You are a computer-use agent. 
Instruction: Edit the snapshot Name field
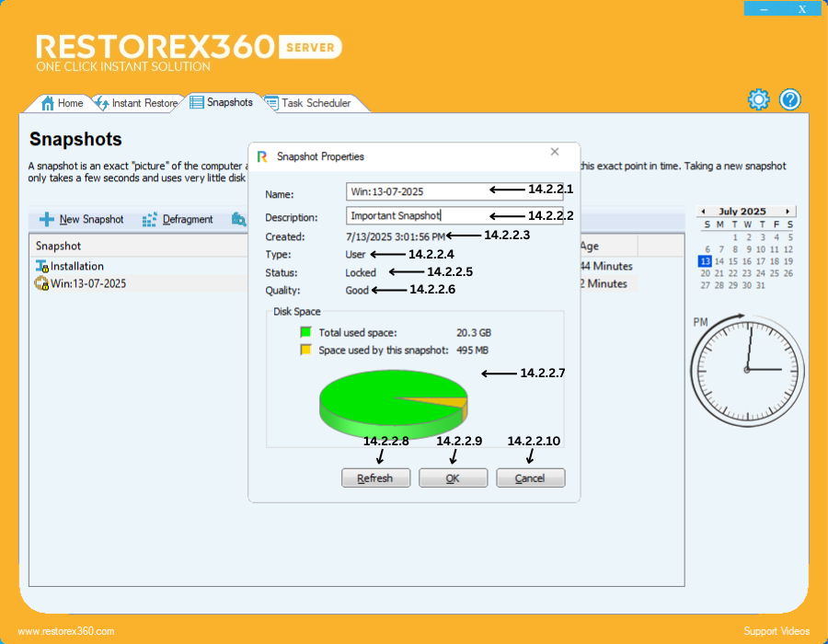[x=454, y=191]
